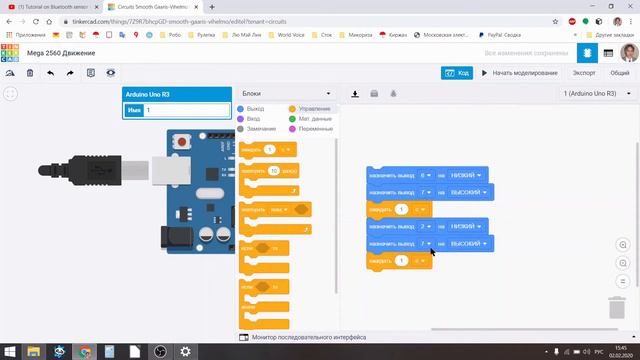Open the Windows Start menu
The image size is (640, 360).
point(9,352)
